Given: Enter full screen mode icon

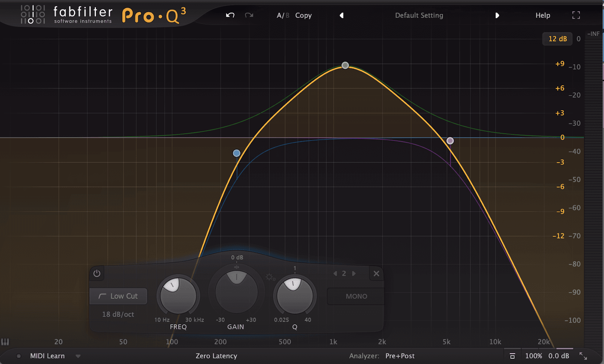Looking at the screenshot, I should click(576, 15).
